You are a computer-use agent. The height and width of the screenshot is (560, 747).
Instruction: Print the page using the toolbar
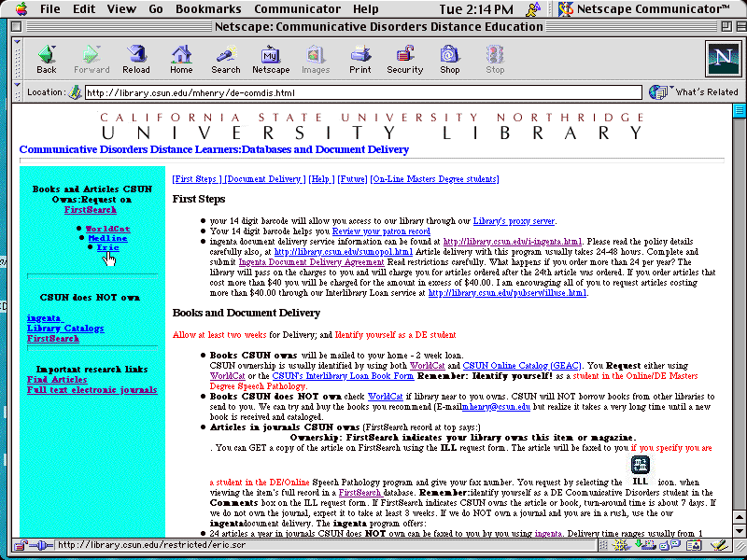point(360,59)
